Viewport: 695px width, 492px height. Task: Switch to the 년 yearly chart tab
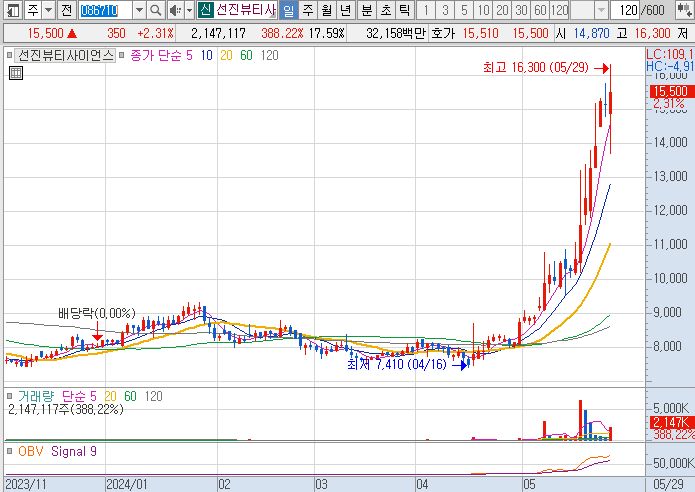346,10
